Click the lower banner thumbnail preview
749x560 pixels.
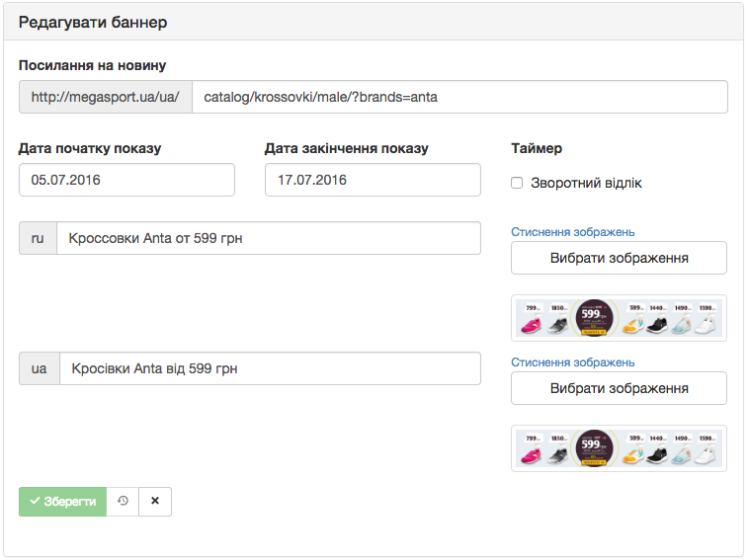[x=619, y=448]
